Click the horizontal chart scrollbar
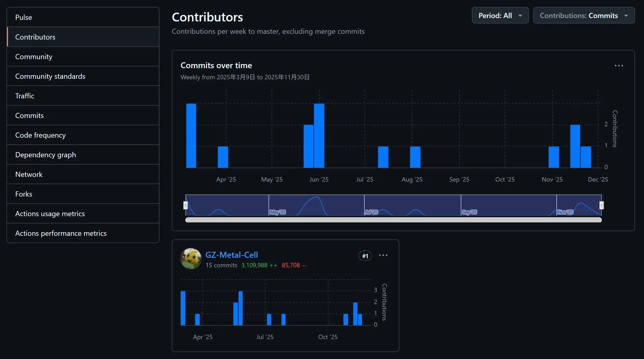The width and height of the screenshot is (644, 359). (x=393, y=220)
